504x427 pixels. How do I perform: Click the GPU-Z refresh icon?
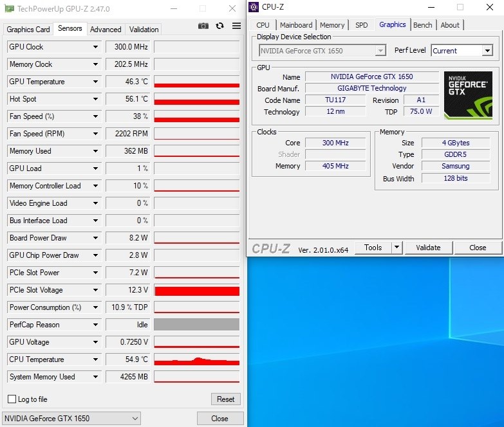pyautogui.click(x=220, y=26)
